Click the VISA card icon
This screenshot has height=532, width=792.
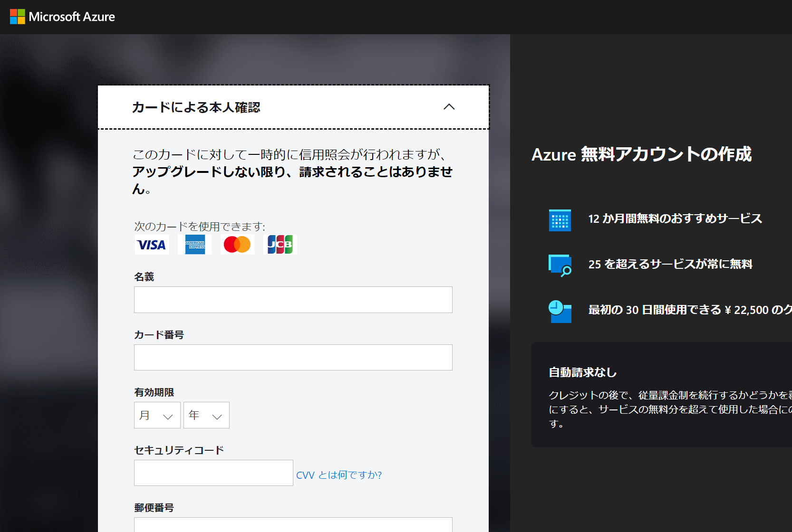[152, 245]
